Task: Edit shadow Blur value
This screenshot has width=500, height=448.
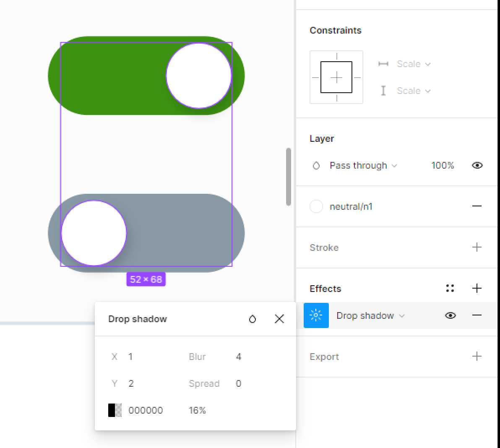Action: (239, 357)
